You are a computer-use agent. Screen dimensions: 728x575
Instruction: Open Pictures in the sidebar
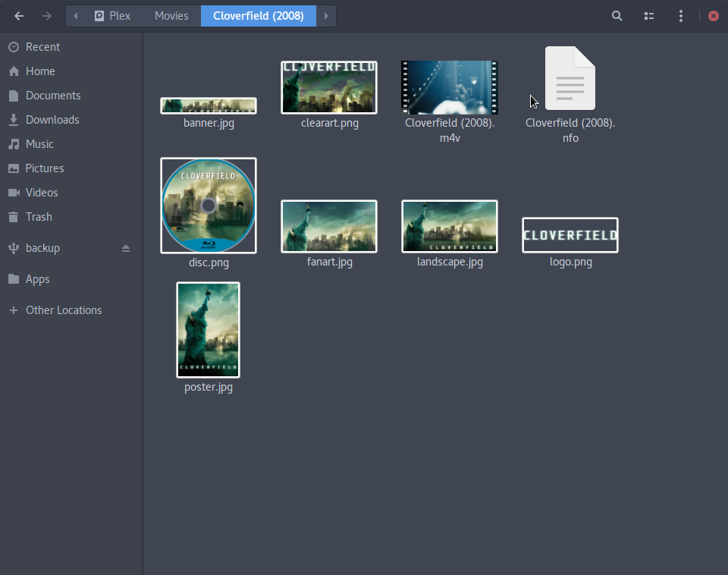pos(71,168)
